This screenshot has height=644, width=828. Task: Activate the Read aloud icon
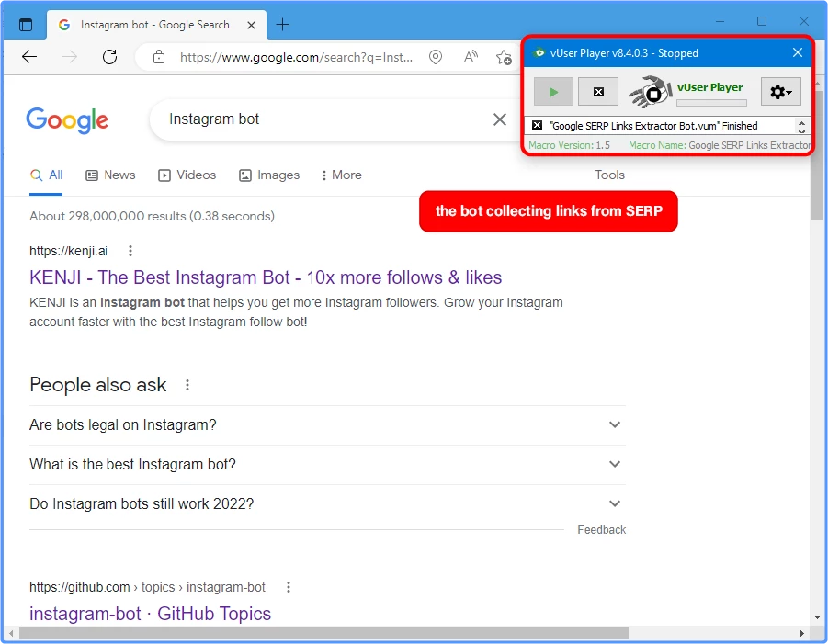[471, 57]
